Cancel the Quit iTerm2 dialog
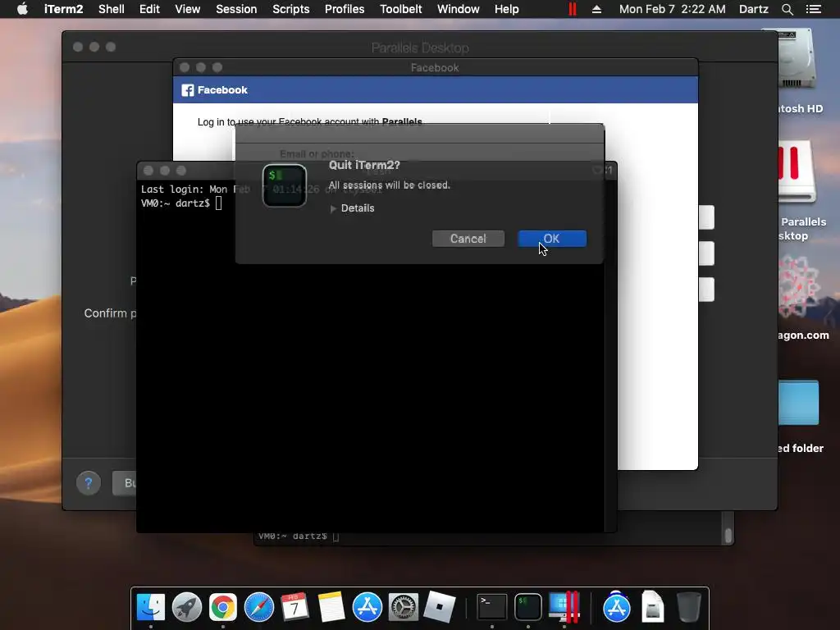Image resolution: width=840 pixels, height=630 pixels. [468, 239]
